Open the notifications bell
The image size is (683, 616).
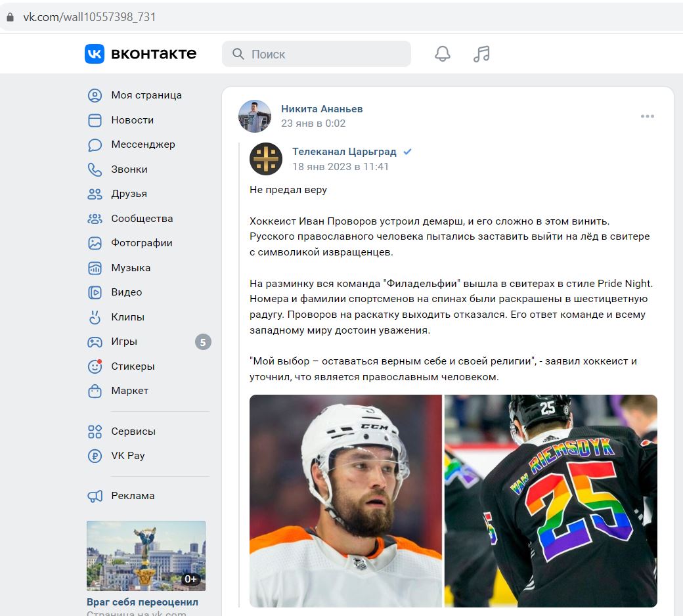[x=442, y=54]
